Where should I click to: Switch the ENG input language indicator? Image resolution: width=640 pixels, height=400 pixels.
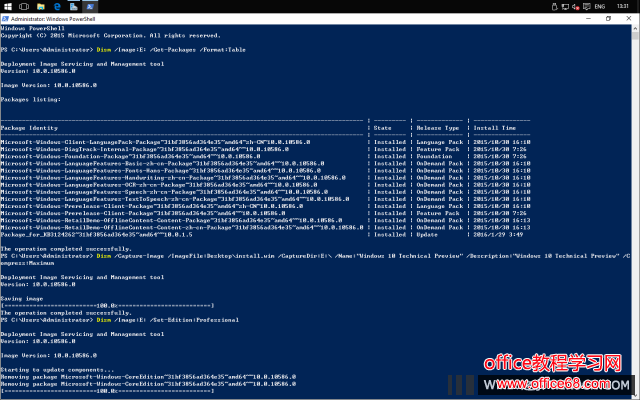(600, 6)
